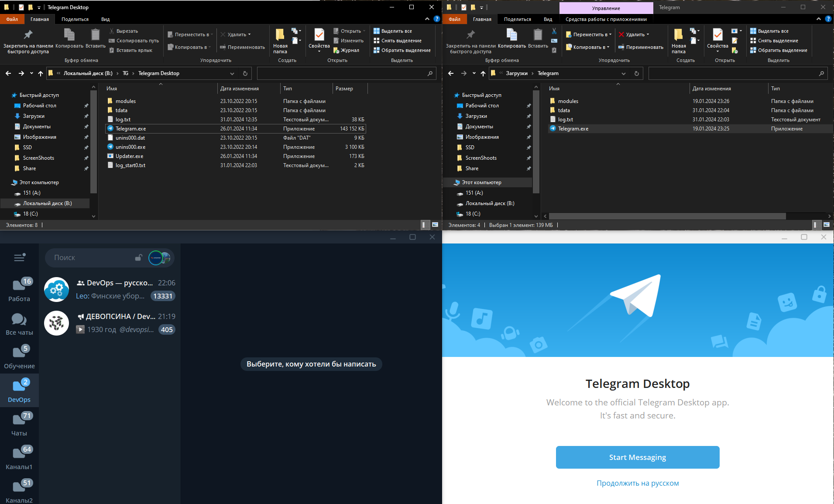The height and width of the screenshot is (504, 834).
Task: Click Загрузки breadcrumb in right Explorer address bar
Action: point(516,73)
